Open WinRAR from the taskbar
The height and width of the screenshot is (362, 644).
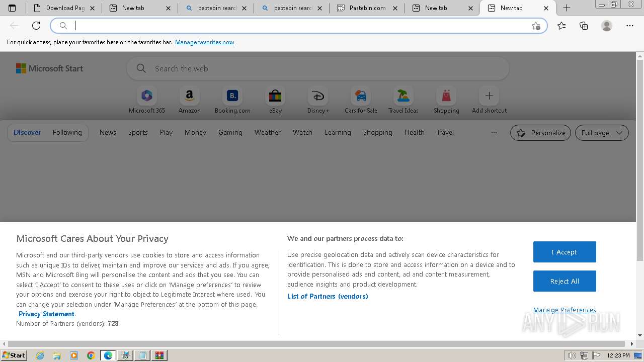pyautogui.click(x=159, y=355)
